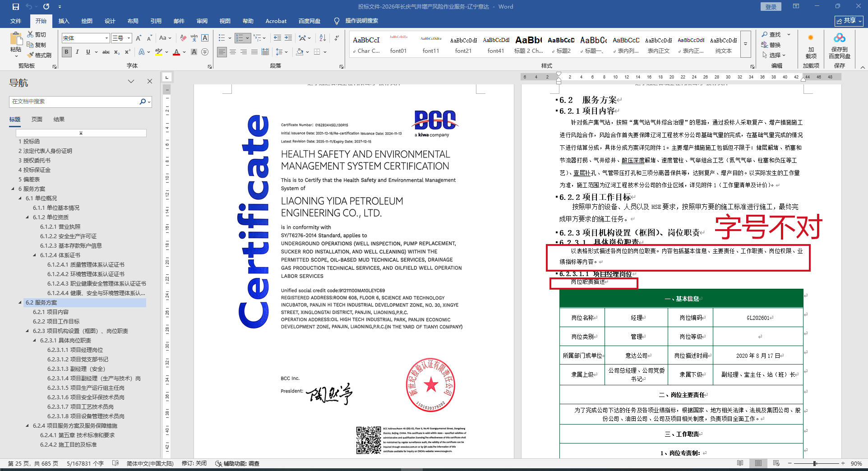Open the 选择 select dropdown
Screen dimensions: 868x471
coord(774,55)
